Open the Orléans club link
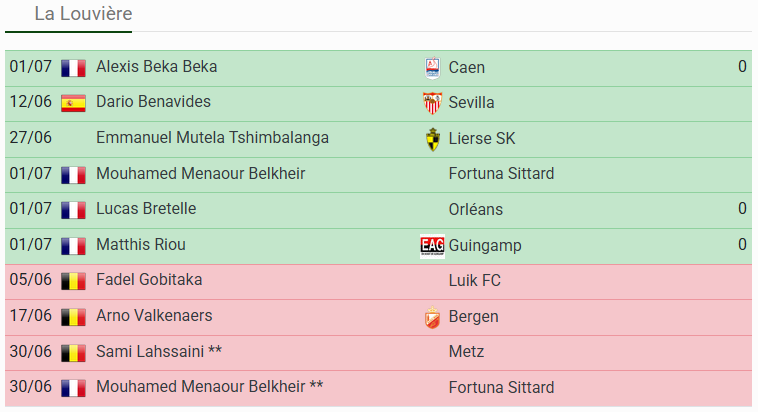This screenshot has width=758, height=412. [476, 209]
